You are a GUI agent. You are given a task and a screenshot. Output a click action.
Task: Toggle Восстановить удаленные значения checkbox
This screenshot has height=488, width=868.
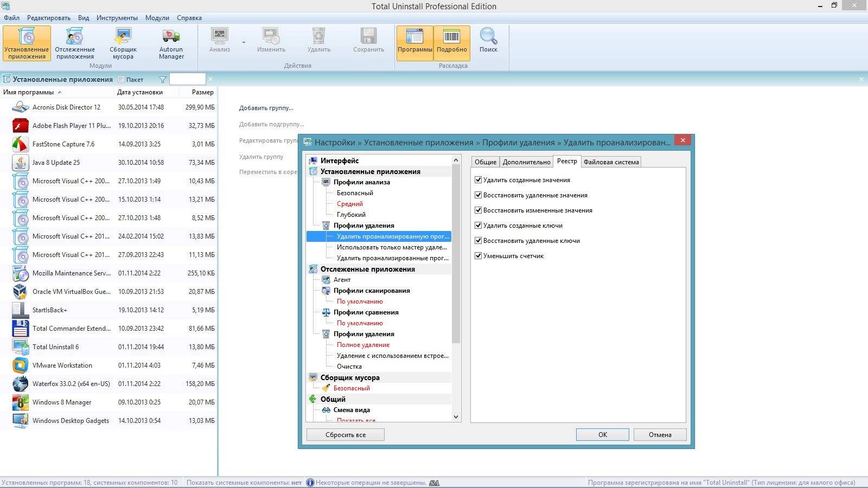(478, 195)
